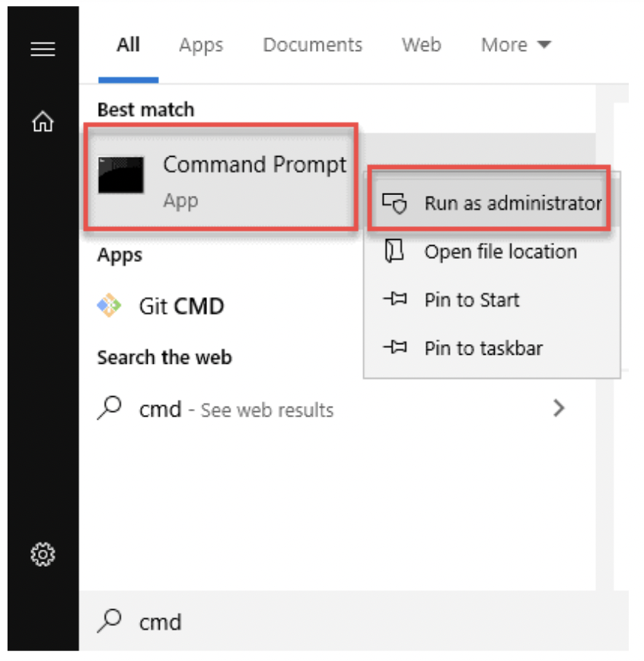Click the colorful Git CMD icon

(x=110, y=306)
